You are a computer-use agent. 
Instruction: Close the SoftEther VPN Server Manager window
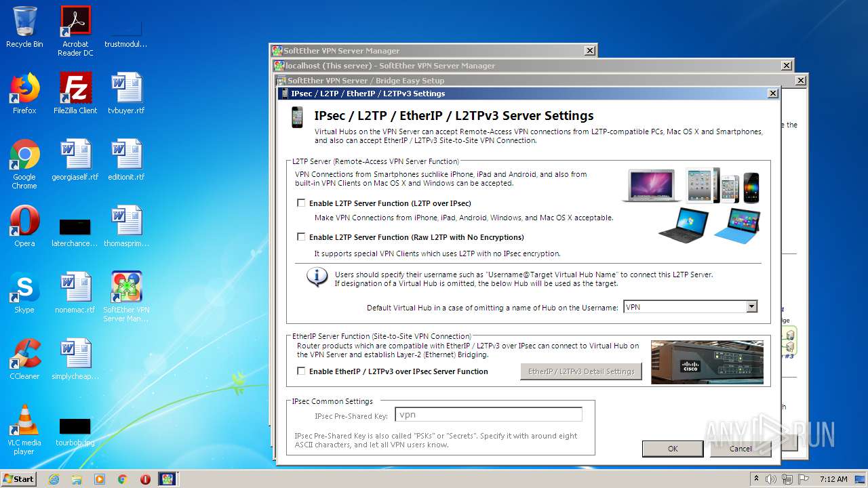pos(591,51)
